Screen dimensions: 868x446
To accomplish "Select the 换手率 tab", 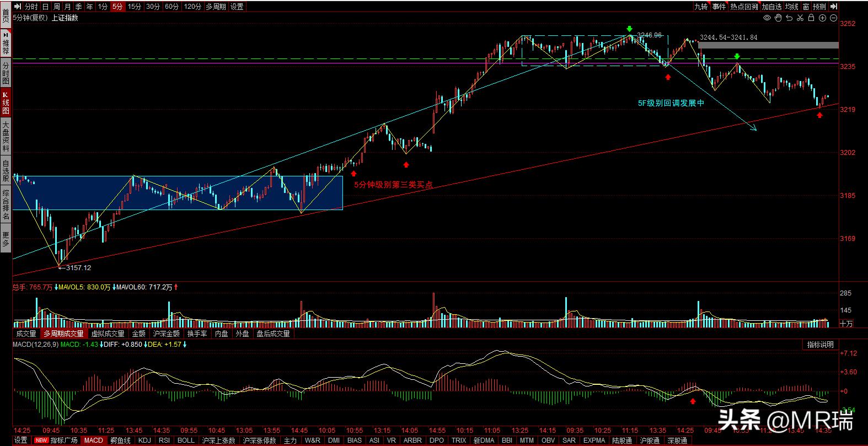I will 197,334.
